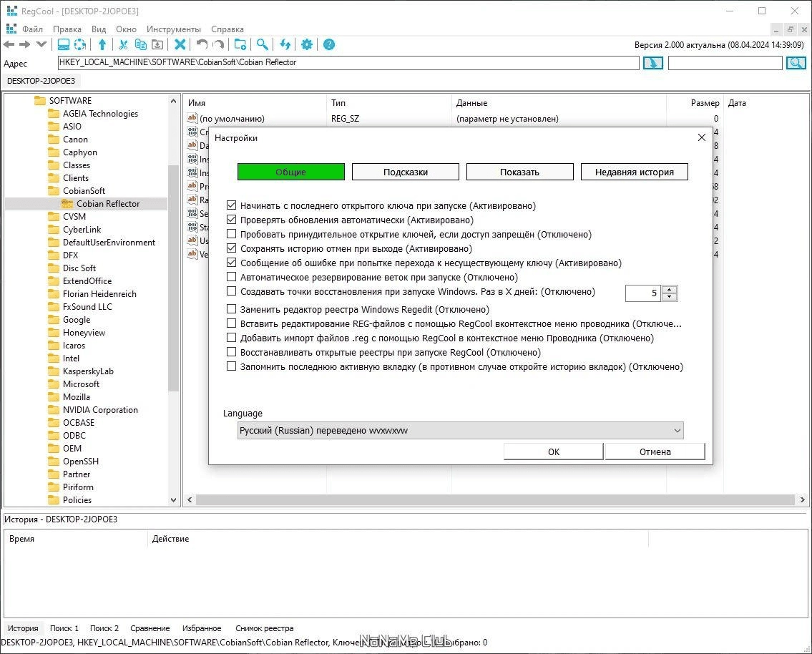Click the values list left scroll arrow
Image resolution: width=812 pixels, height=654 pixels.
[190, 499]
